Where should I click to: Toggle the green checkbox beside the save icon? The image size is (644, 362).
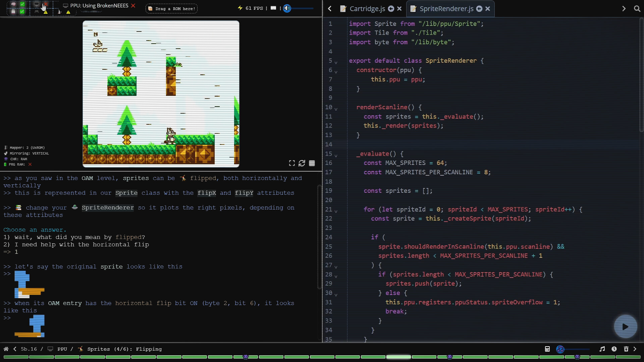pos(22,12)
